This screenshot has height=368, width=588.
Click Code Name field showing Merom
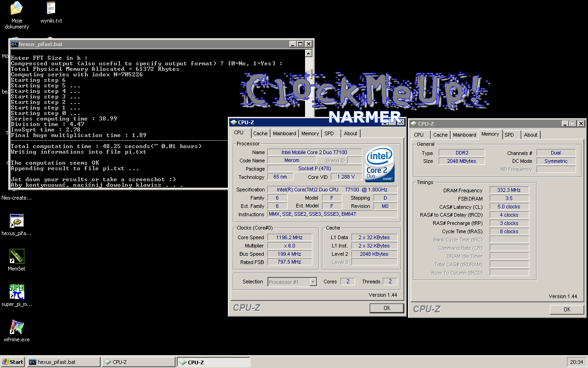(x=292, y=161)
